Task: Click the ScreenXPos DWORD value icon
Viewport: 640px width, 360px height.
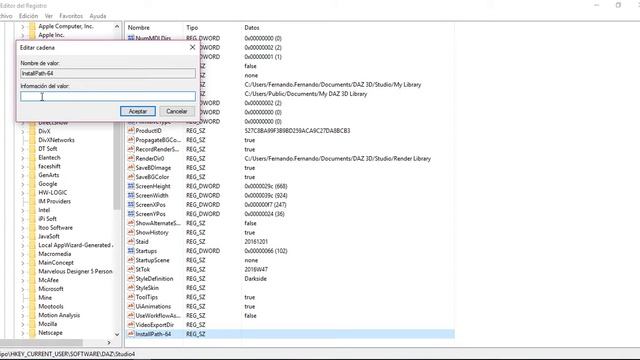Action: [x=131, y=204]
